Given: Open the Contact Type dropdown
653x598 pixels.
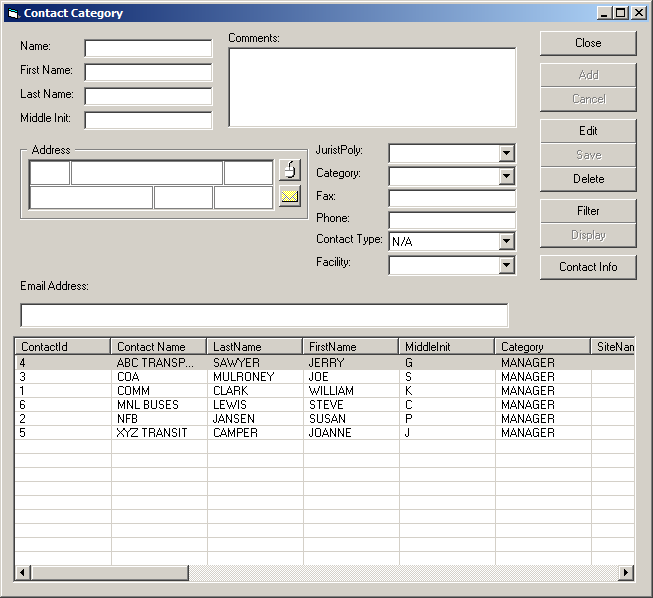Looking at the screenshot, I should [507, 241].
